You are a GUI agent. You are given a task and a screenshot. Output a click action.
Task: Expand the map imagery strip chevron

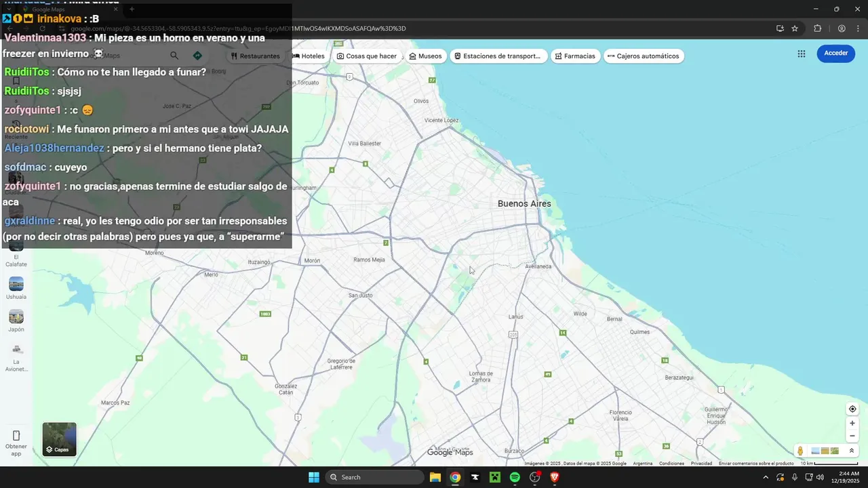tap(852, 451)
